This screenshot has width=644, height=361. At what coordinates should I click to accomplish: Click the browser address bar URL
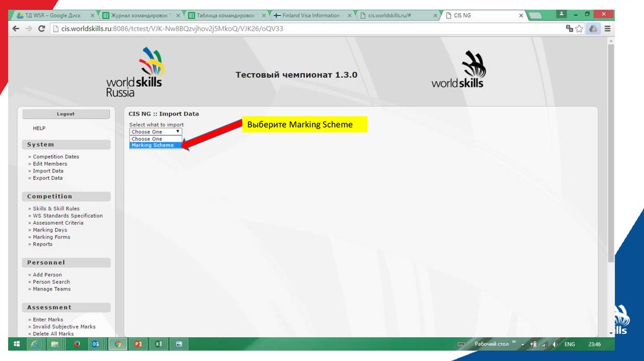click(172, 28)
